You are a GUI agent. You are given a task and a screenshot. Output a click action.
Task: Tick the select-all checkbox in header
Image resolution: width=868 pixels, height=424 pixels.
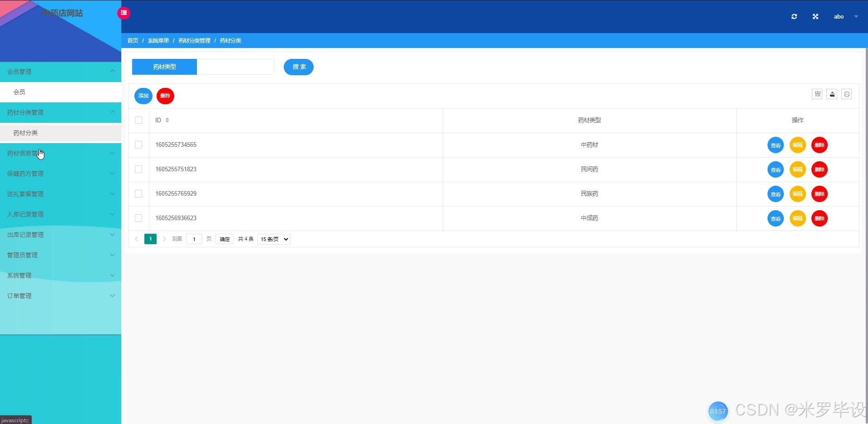pos(138,120)
